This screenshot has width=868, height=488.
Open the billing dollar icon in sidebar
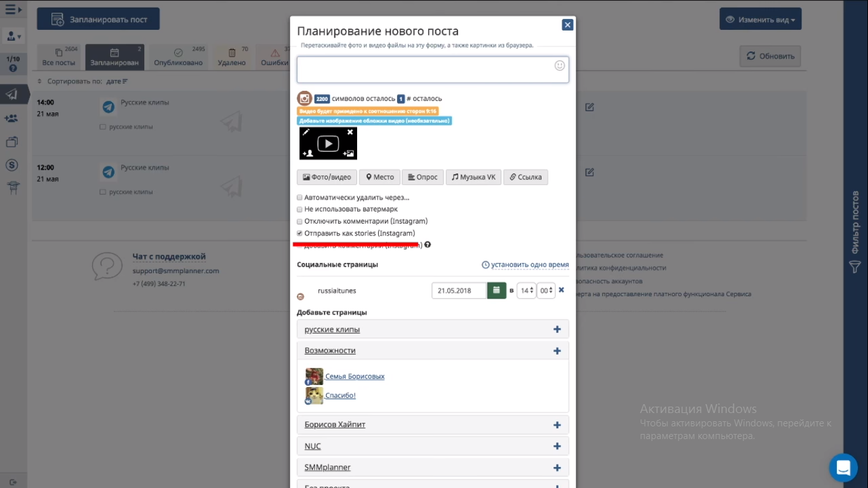click(x=11, y=165)
